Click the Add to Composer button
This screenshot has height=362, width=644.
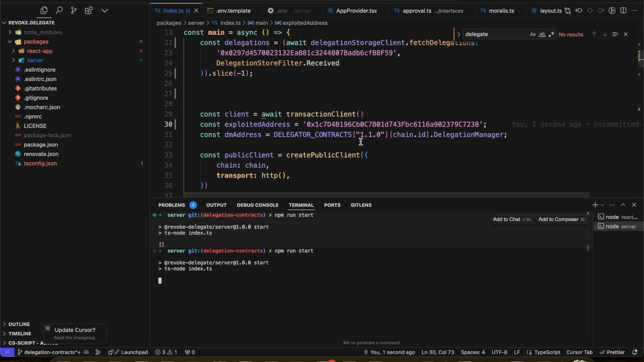(562, 219)
